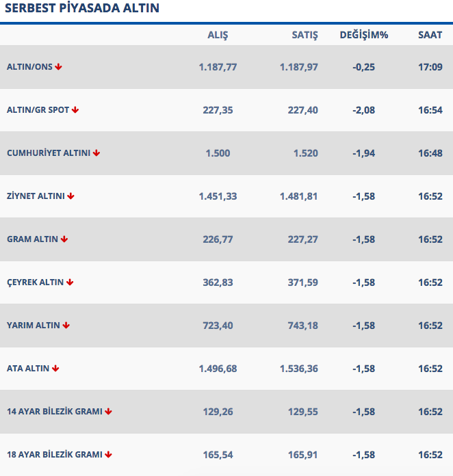
Task: Click the red arrow next to ÇEYREK ALTIN
Action: (70, 282)
